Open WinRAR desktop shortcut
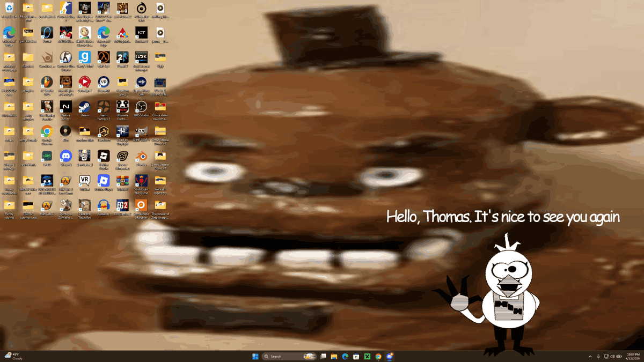Screen dimensions: 644x362 122,183
